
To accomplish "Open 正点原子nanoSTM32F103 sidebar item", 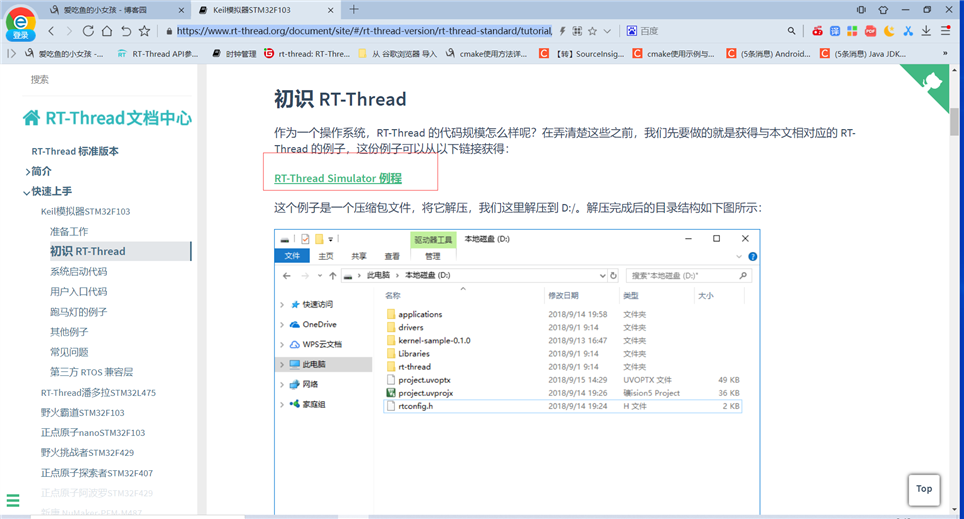I will (93, 432).
